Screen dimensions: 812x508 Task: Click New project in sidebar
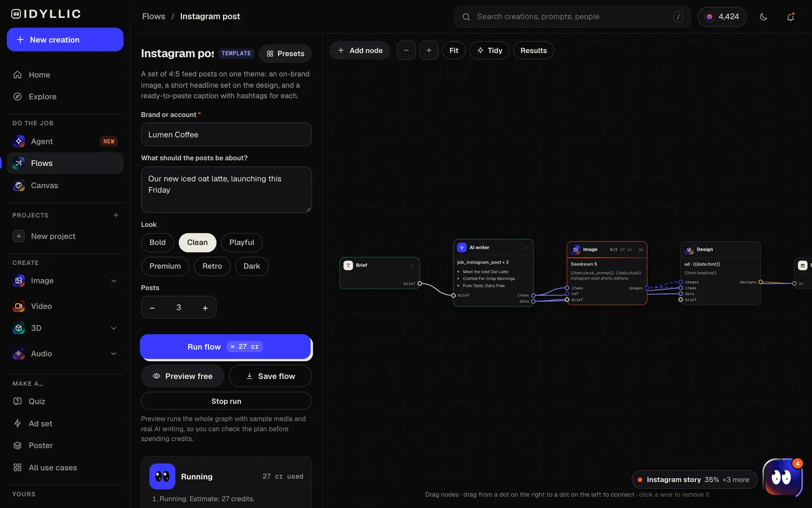65,236
